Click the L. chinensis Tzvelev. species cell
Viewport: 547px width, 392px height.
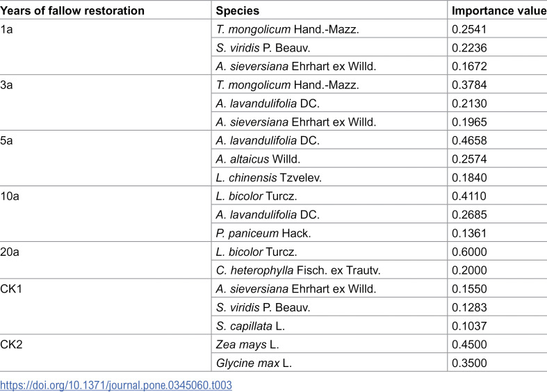coord(329,177)
